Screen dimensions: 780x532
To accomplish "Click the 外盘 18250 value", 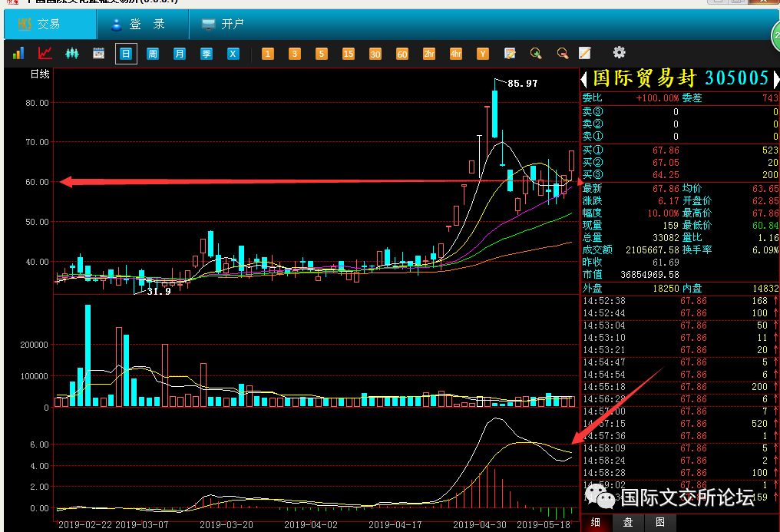I will (x=666, y=289).
